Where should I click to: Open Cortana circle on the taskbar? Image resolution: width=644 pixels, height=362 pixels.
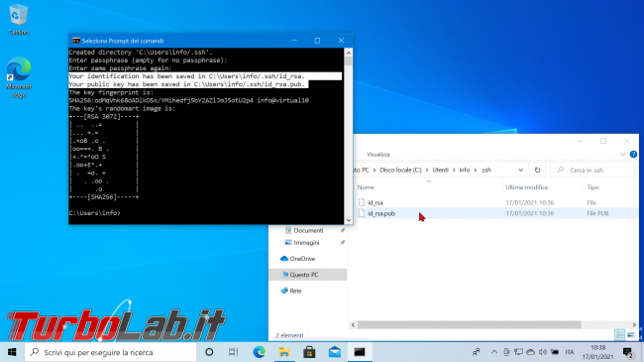(209, 352)
